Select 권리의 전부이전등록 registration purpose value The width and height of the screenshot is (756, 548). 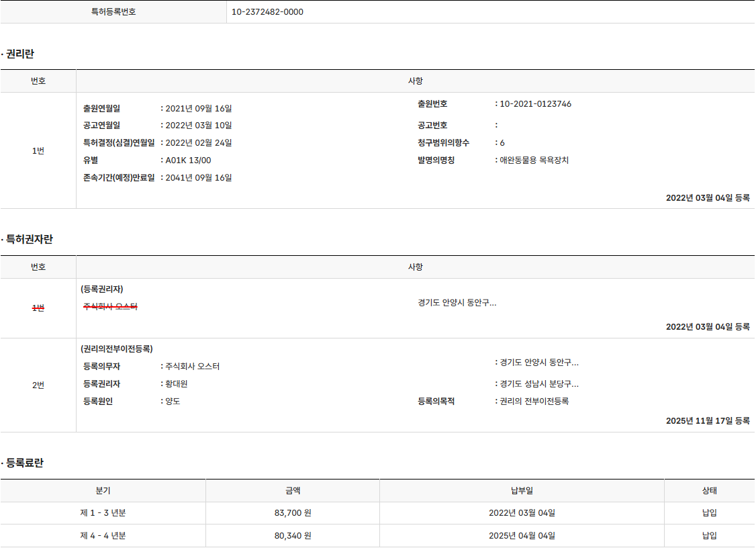[x=534, y=402]
